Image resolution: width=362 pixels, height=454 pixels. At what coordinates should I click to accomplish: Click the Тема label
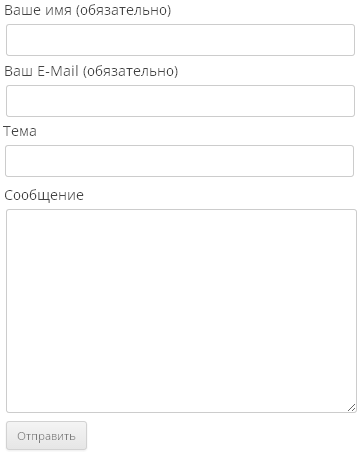[20, 131]
